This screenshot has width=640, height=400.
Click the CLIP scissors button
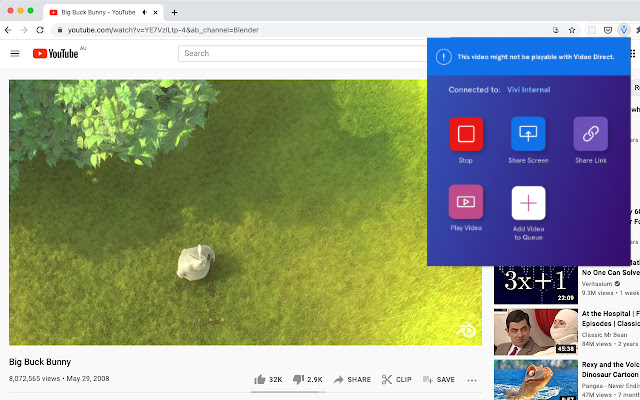[397, 380]
